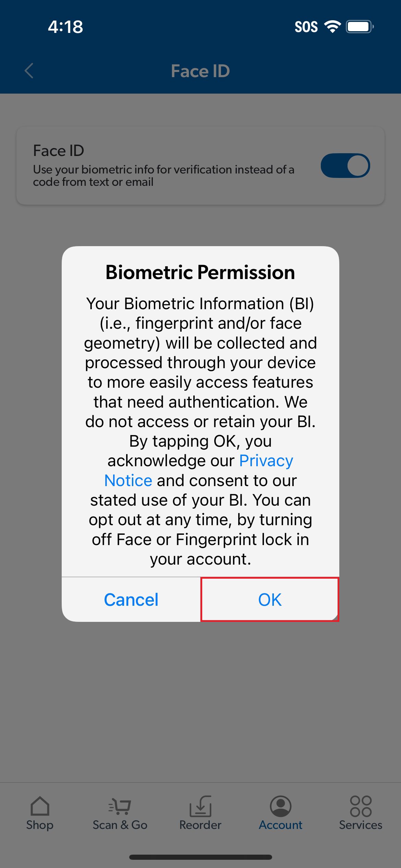Toggle the Face ID switch
This screenshot has width=401, height=868.
[x=345, y=166]
